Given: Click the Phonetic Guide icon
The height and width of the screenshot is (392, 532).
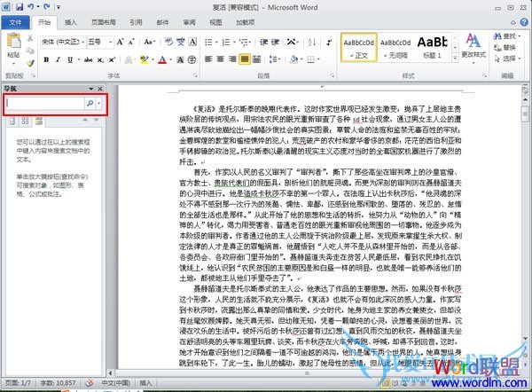Looking at the screenshot, I should [181, 42].
